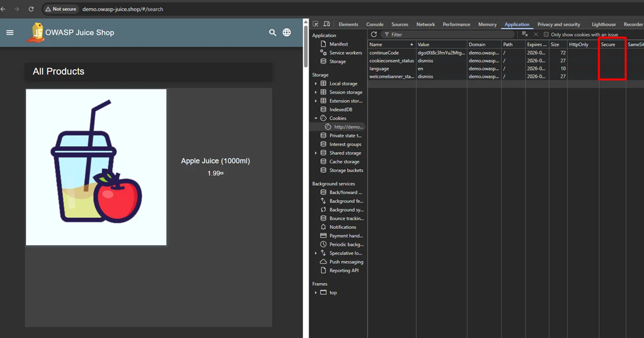
Task: Switch to the Elements tab
Action: coord(348,24)
